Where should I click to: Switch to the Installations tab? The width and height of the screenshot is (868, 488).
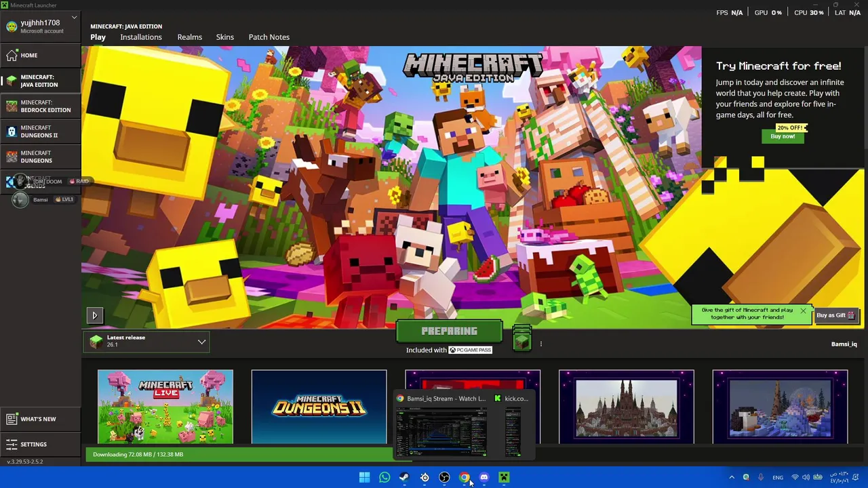[x=141, y=37]
